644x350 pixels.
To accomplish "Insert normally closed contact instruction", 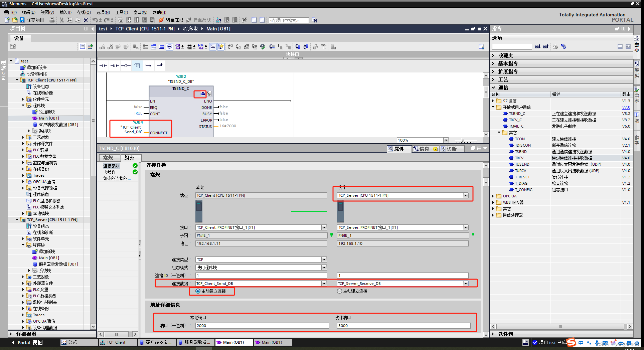I will 115,66.
